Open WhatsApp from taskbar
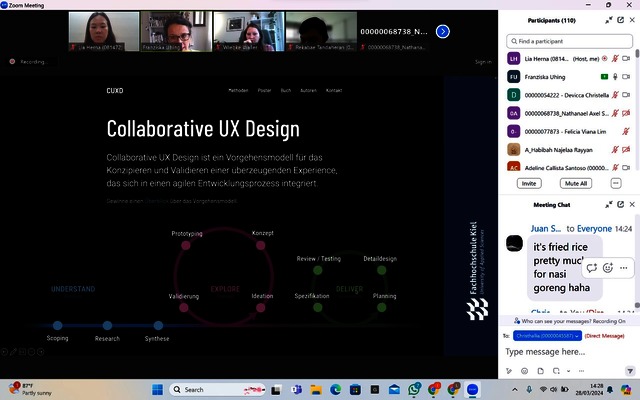The width and height of the screenshot is (640, 400). point(414,389)
